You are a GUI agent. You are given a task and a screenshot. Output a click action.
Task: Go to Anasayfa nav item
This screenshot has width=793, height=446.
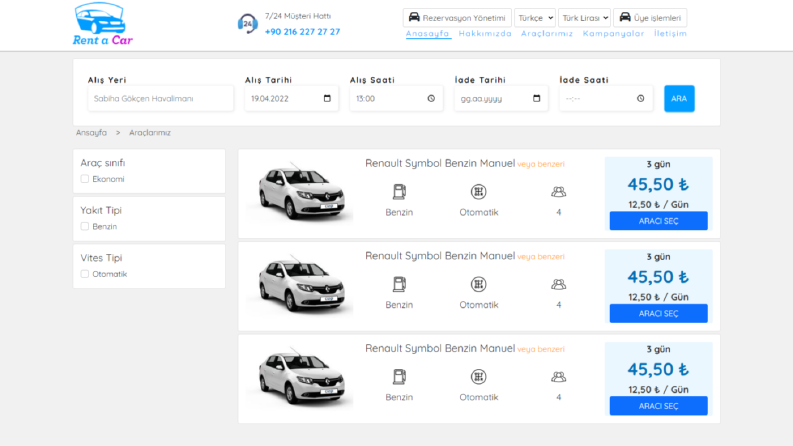click(x=427, y=33)
